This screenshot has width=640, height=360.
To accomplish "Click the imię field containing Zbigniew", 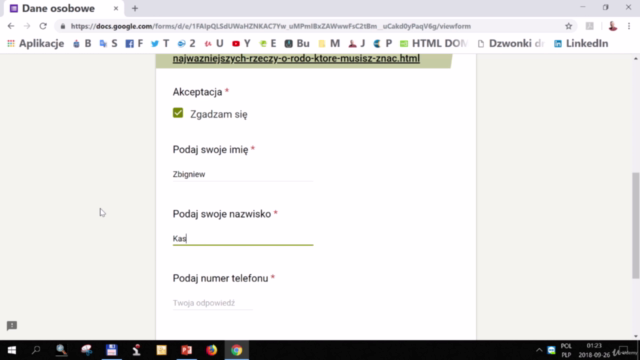I will tap(243, 174).
